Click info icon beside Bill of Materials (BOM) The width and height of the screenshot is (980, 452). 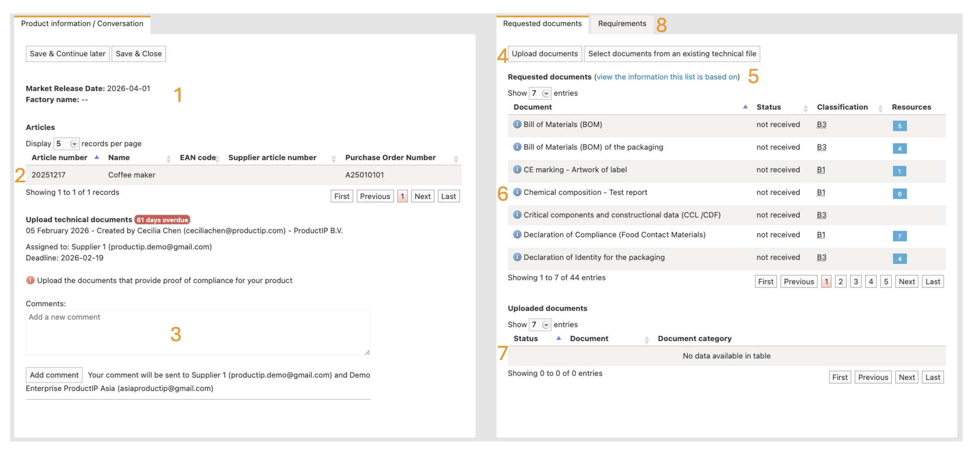click(x=517, y=124)
